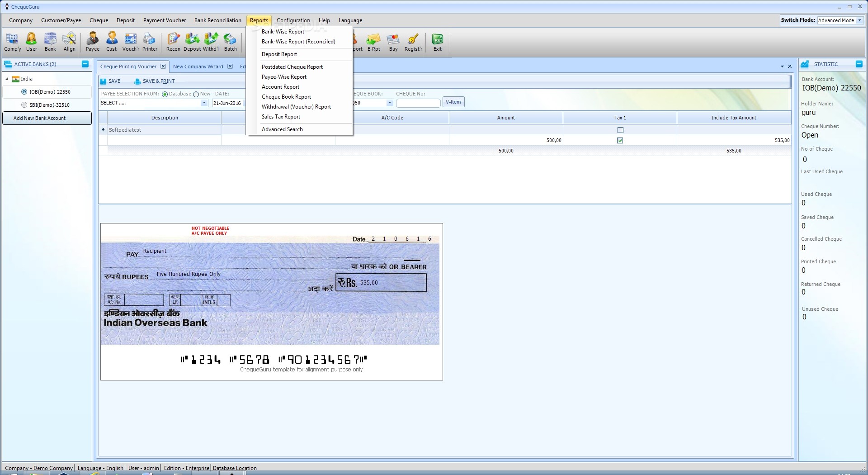Open the tab list dropdown arrow
Viewport: 868px width, 475px height.
pyautogui.click(x=782, y=66)
